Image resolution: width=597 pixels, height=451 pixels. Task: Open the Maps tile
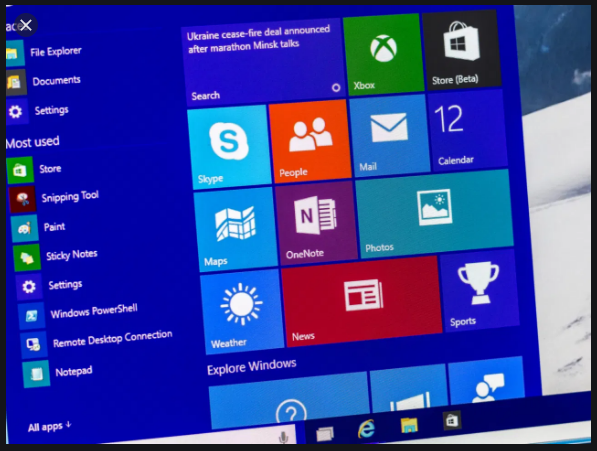235,229
